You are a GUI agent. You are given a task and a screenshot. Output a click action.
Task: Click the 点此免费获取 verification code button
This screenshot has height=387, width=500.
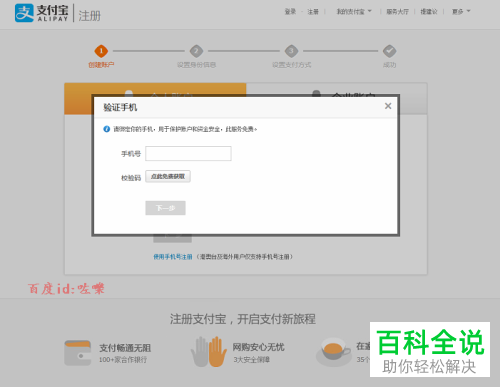point(168,176)
